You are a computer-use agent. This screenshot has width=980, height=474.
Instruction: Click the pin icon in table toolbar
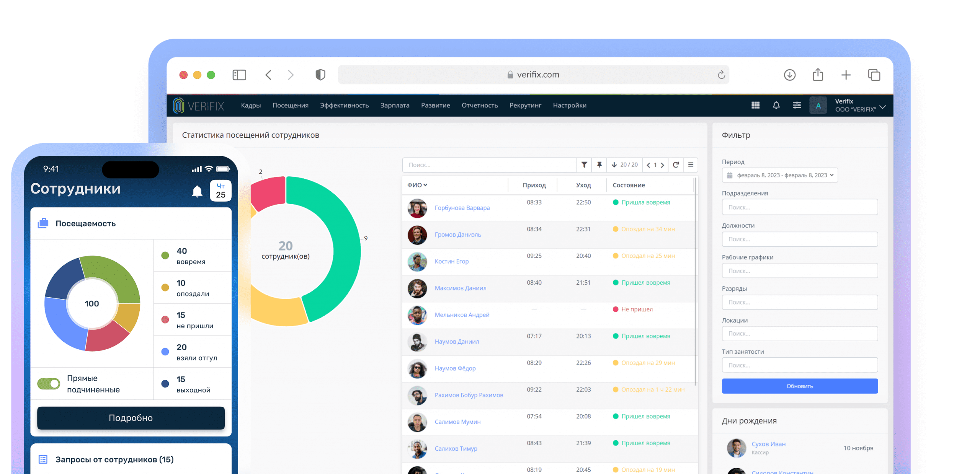[x=599, y=165]
